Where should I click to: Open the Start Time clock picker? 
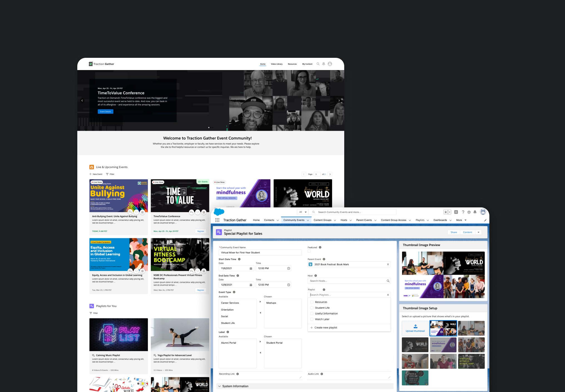pos(289,268)
